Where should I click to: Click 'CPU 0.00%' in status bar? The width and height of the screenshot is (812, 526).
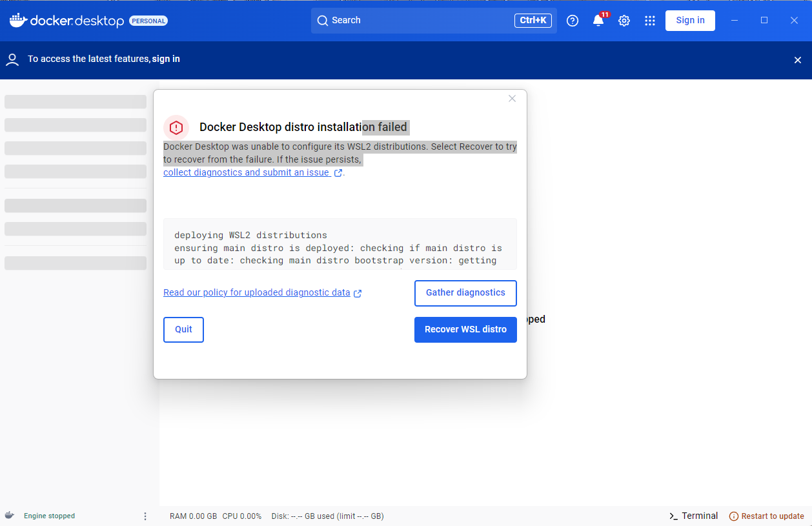pos(242,516)
